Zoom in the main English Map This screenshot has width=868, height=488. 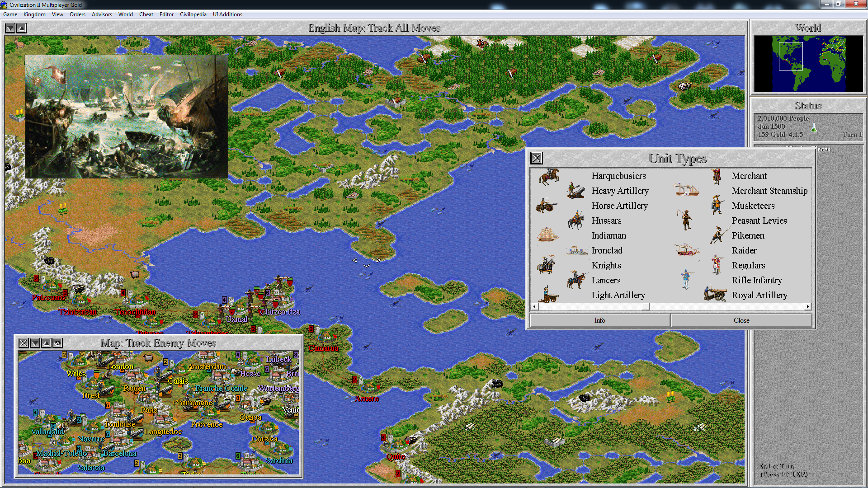click(21, 28)
